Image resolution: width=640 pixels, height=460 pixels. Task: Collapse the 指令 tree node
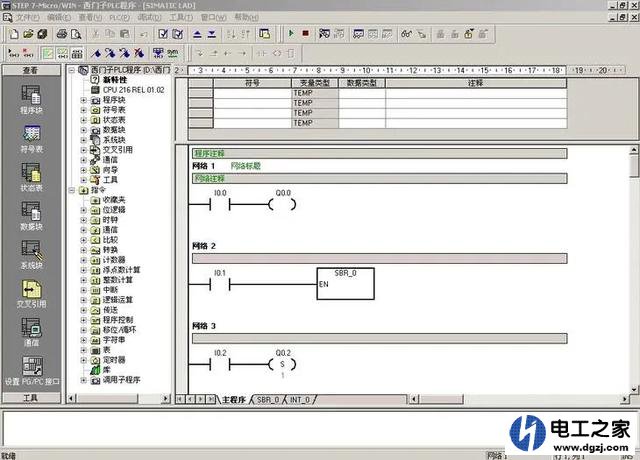[x=72, y=190]
